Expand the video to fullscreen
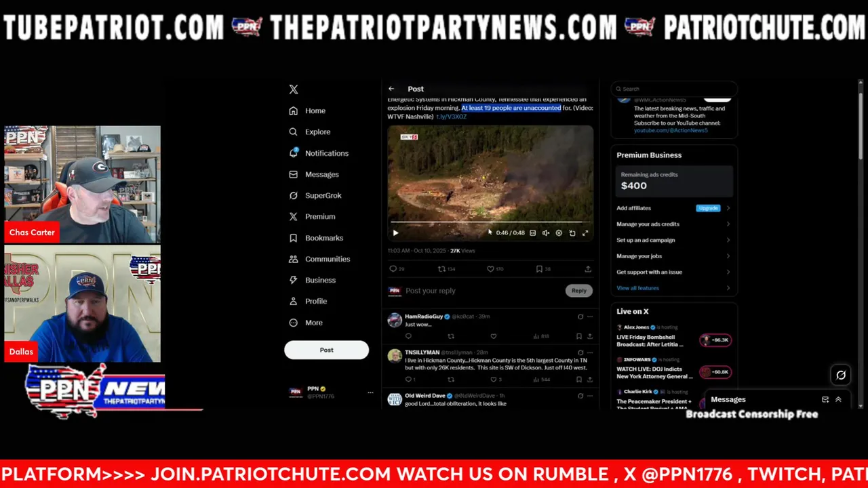Viewport: 868px width, 488px height. pos(585,233)
